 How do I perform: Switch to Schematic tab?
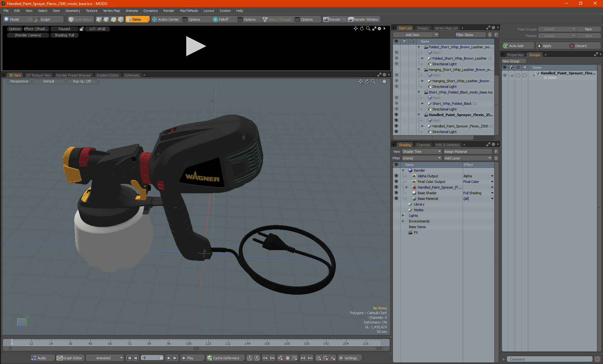132,75
